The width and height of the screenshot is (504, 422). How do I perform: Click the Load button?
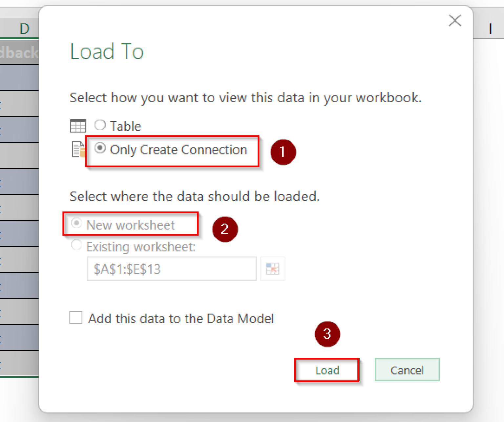point(326,370)
